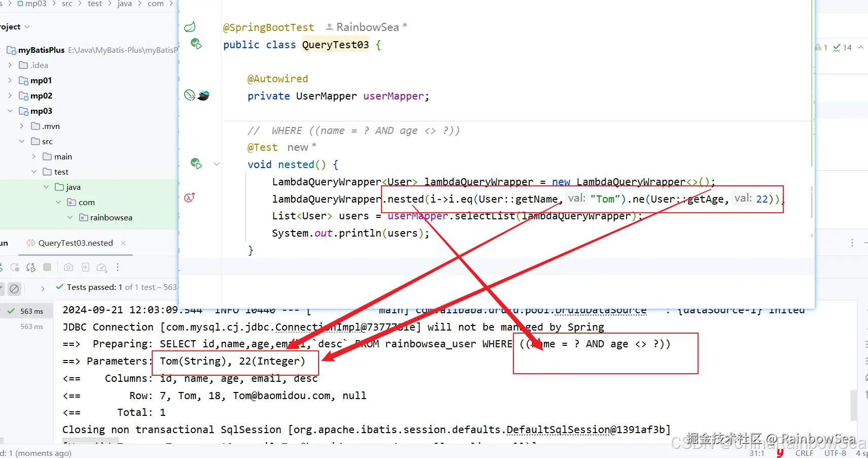
Task: Collapse the inspections widget with the up chevron
Action: tap(861, 47)
